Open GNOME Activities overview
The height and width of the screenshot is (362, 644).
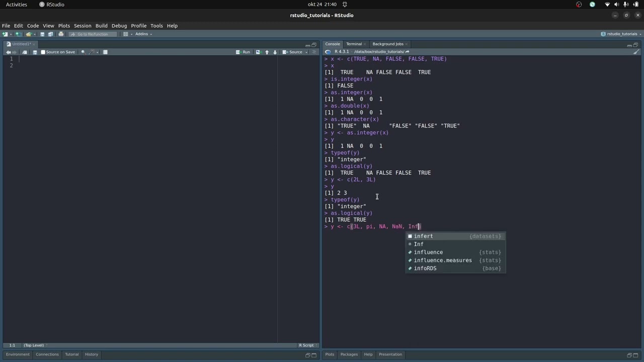tap(17, 5)
